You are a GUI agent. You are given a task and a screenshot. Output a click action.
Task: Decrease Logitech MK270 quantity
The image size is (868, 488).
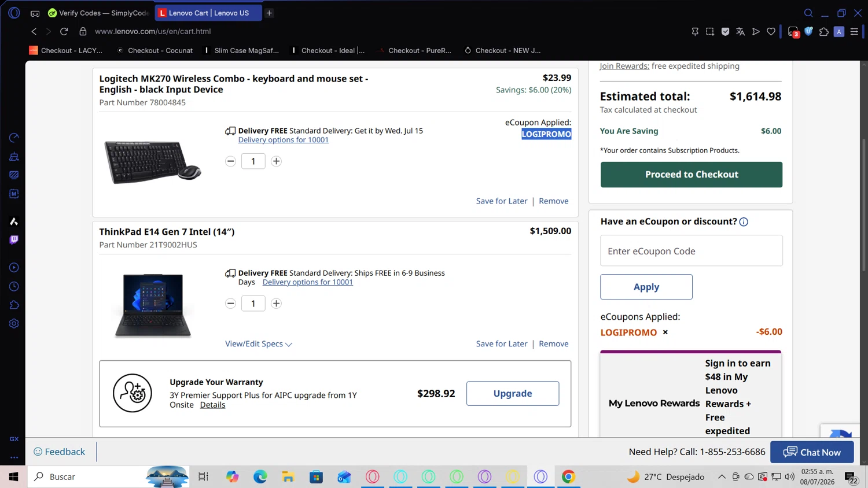pos(230,161)
